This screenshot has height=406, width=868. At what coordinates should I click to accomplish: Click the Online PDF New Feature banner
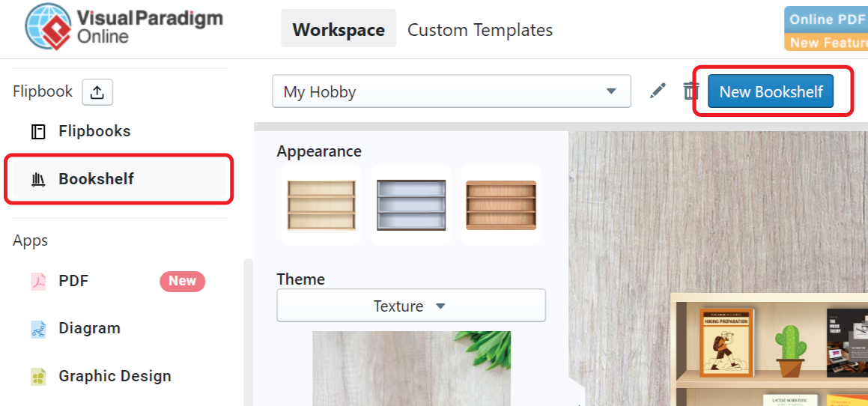coord(826,30)
